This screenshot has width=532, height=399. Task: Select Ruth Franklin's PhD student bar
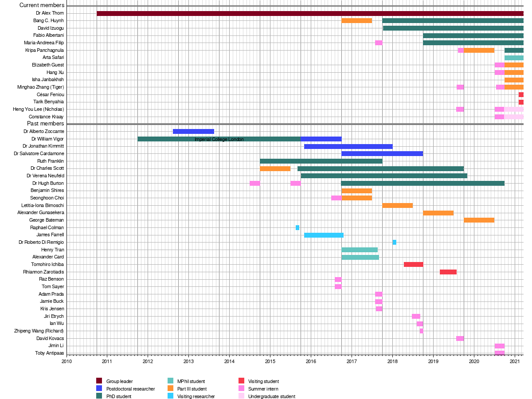[321, 161]
